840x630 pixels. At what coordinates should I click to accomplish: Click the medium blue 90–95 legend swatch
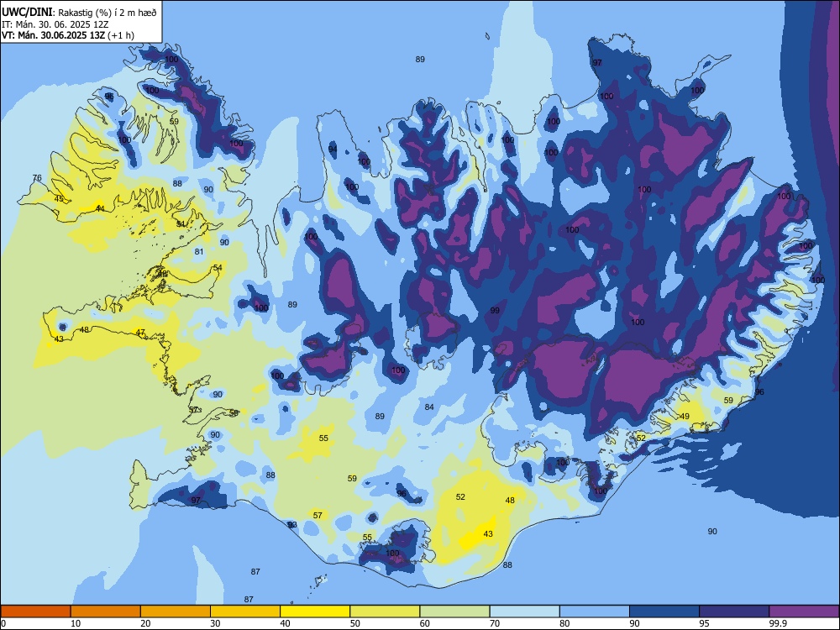[x=664, y=612]
